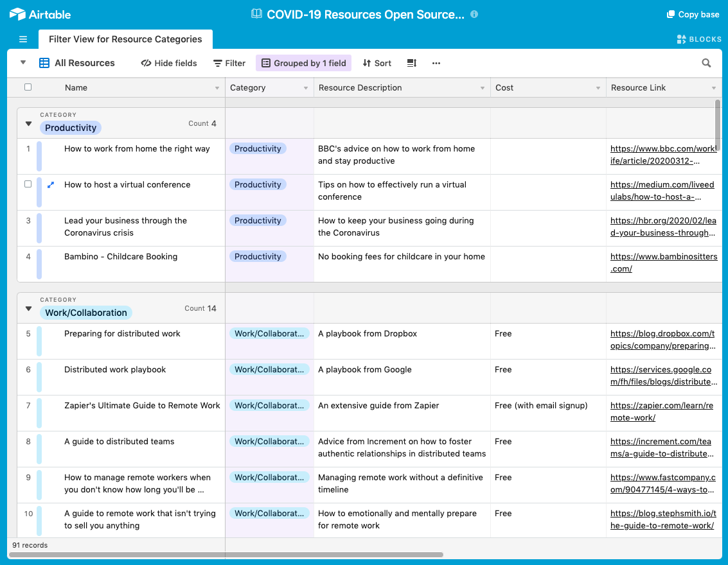Expand the virtual conference record icon
Image resolution: width=728 pixels, height=565 pixels.
51,185
